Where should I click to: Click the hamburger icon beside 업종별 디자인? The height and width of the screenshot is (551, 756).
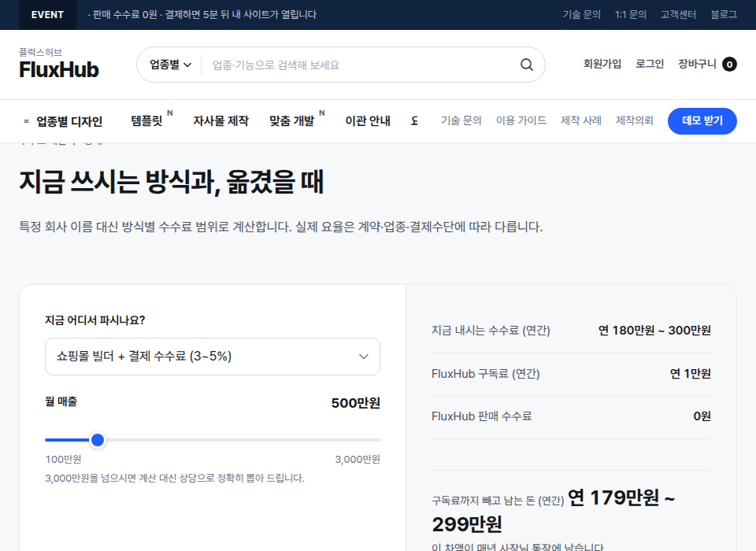pyautogui.click(x=26, y=121)
